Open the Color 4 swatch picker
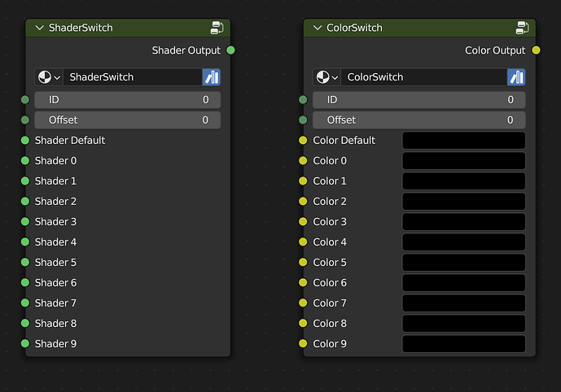Screen dimensions: 561x392 (x=463, y=242)
